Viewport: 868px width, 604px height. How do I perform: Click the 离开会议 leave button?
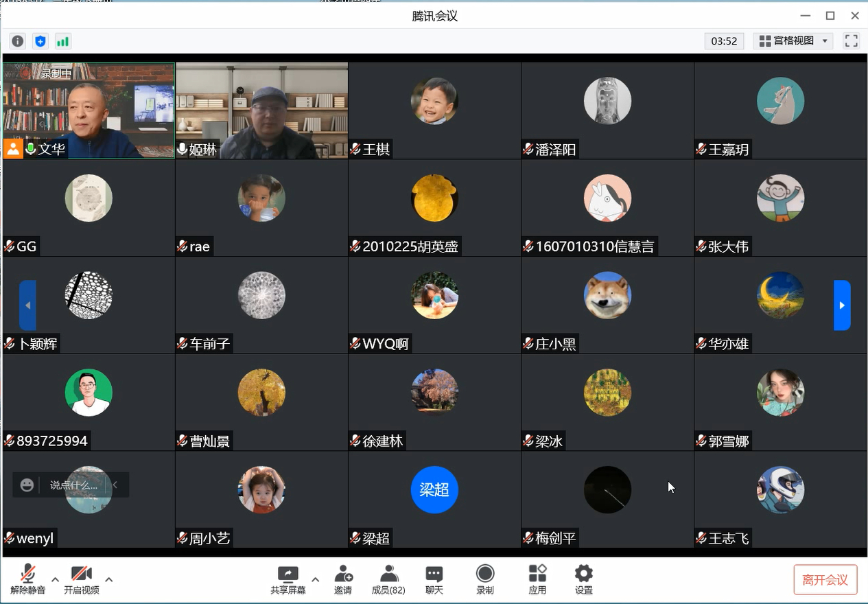pyautogui.click(x=825, y=580)
